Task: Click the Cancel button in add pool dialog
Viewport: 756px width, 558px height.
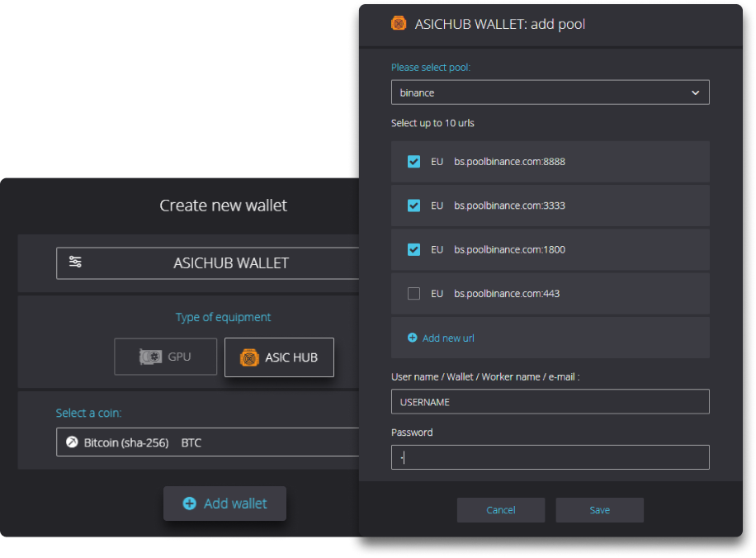Action: pyautogui.click(x=501, y=510)
